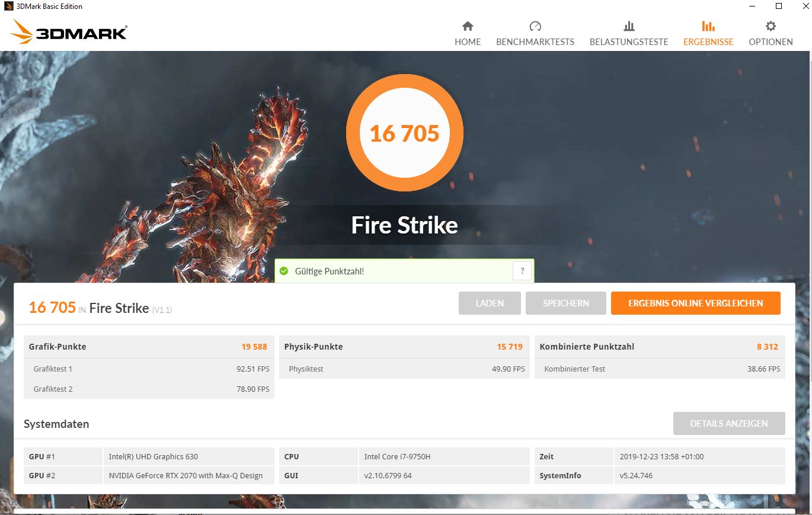Open the BELASTUNGSTESTE tab
This screenshot has width=812, height=515.
pyautogui.click(x=629, y=42)
